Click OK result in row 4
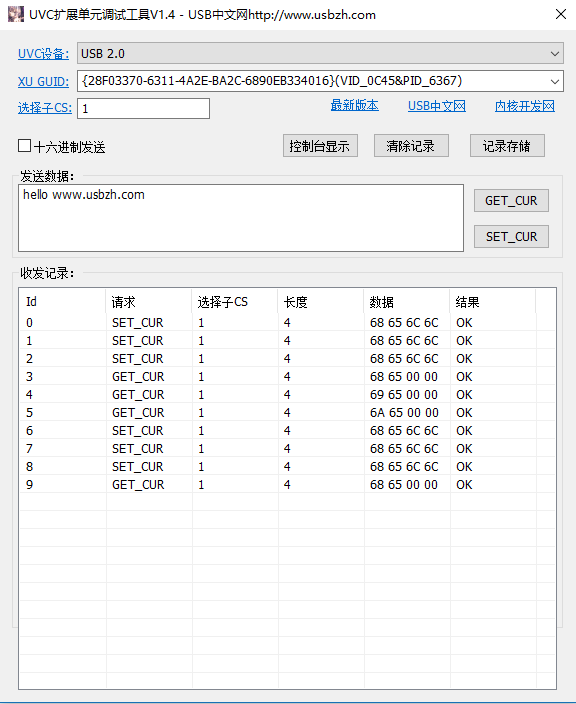 coord(464,395)
